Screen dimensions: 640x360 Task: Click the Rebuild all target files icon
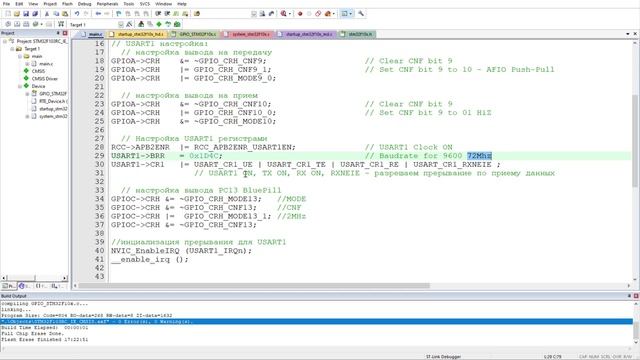click(26, 24)
